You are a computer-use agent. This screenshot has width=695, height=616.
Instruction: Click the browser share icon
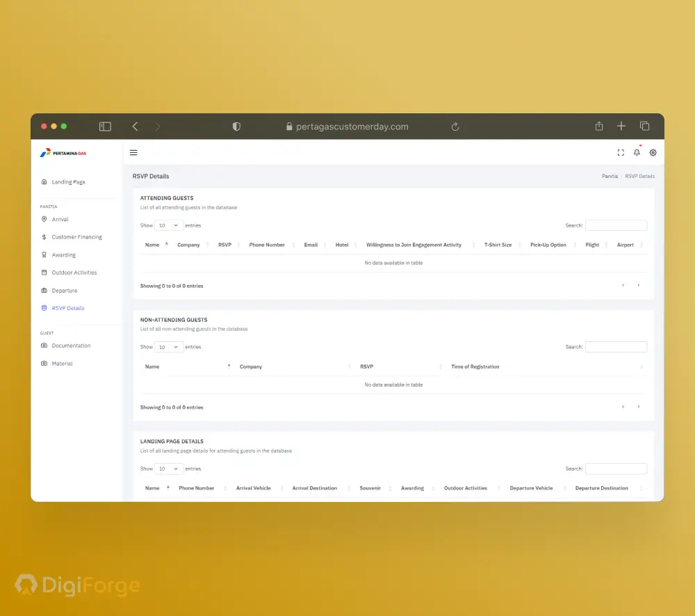point(599,127)
